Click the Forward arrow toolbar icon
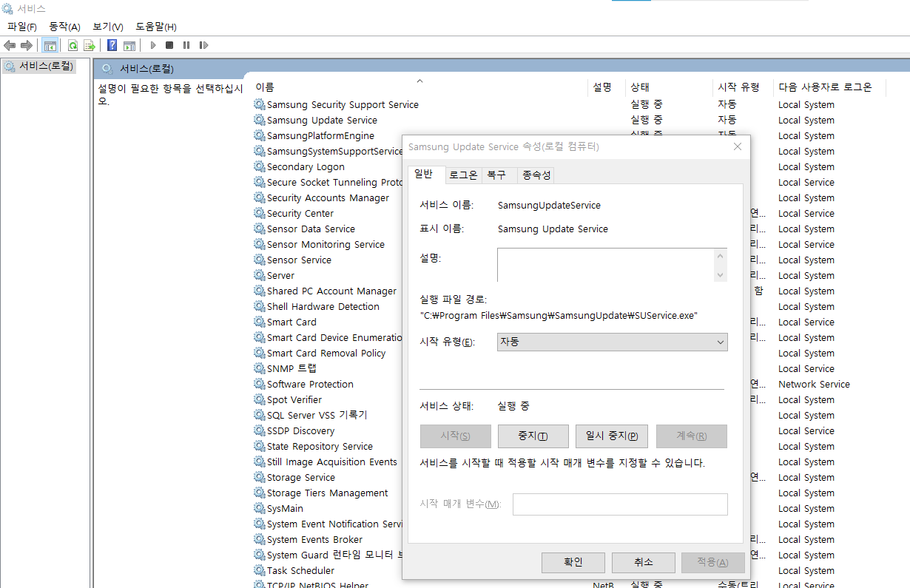910x588 pixels. click(27, 45)
